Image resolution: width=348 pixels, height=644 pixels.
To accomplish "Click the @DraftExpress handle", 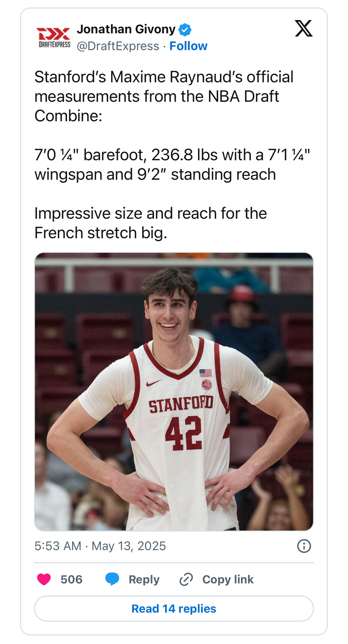I will click(x=118, y=46).
